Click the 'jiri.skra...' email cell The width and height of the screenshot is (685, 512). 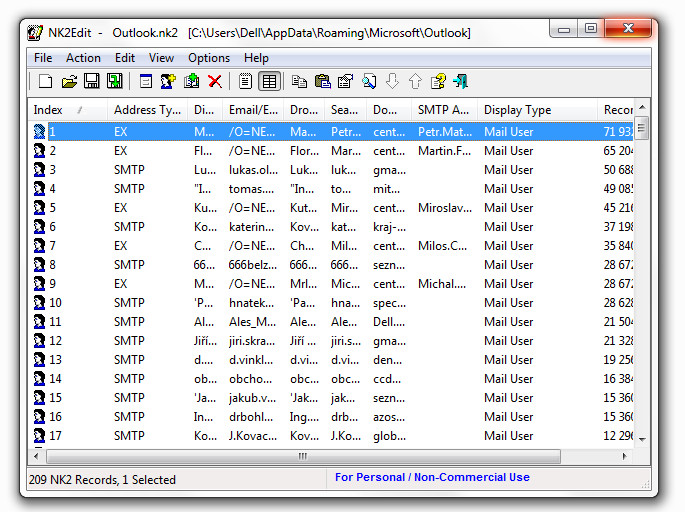click(x=252, y=341)
